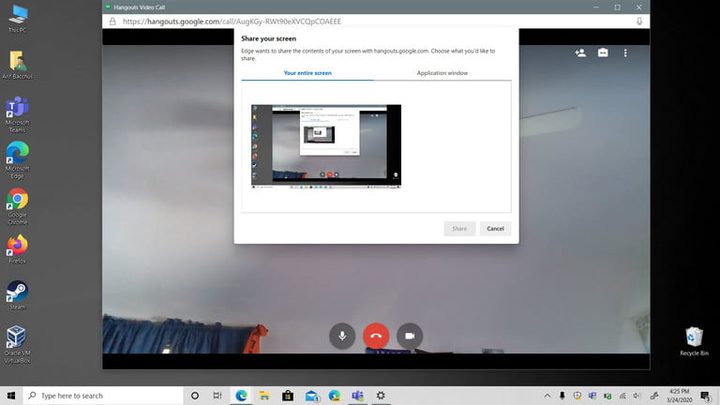Viewport: 720px width, 405px height.
Task: Click the volume icon in the system tray
Action: [x=637, y=395]
